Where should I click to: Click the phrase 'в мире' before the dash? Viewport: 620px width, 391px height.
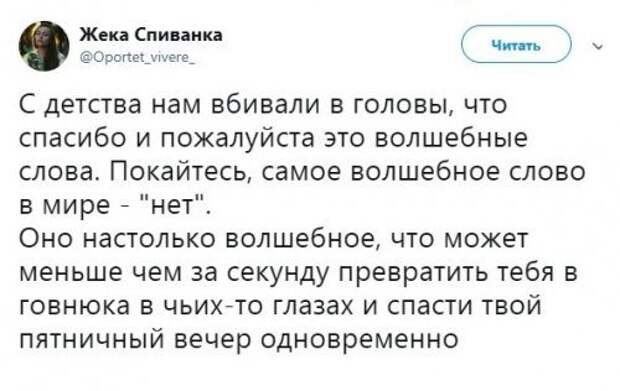65,206
